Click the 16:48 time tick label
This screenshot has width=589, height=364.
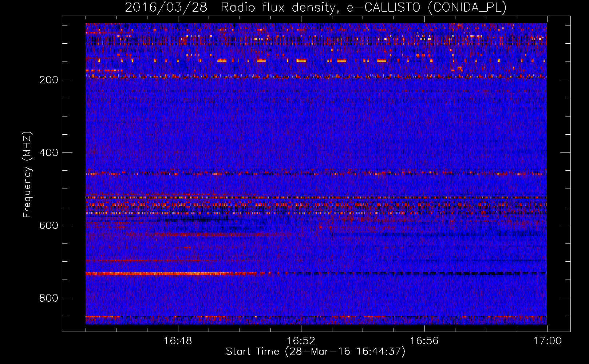[178, 341]
